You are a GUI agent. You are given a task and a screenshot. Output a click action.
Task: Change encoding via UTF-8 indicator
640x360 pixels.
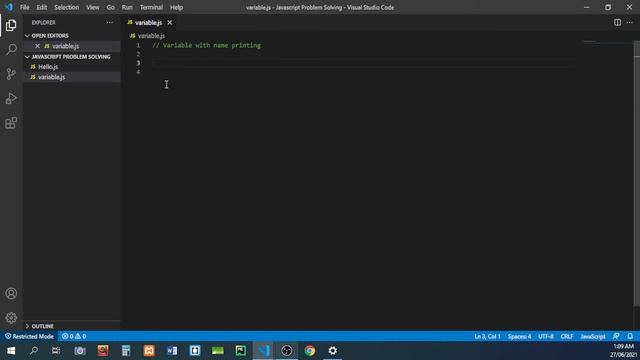tap(546, 336)
